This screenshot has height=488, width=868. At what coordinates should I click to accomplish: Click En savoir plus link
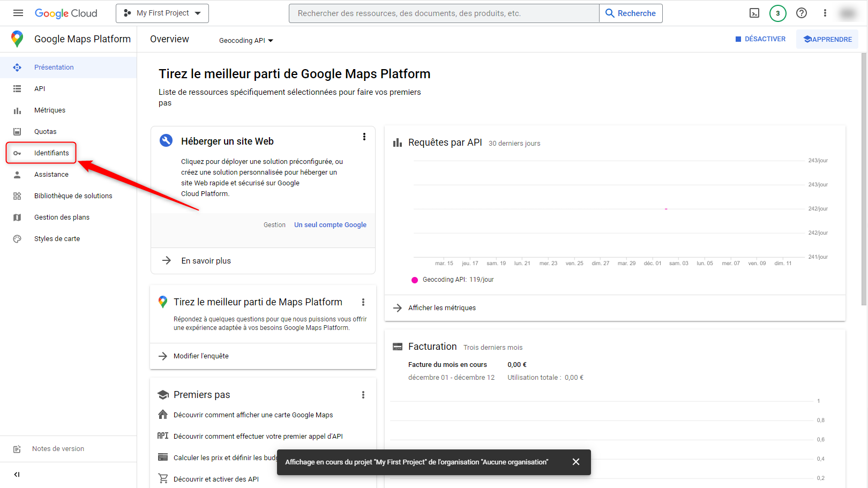pos(206,261)
